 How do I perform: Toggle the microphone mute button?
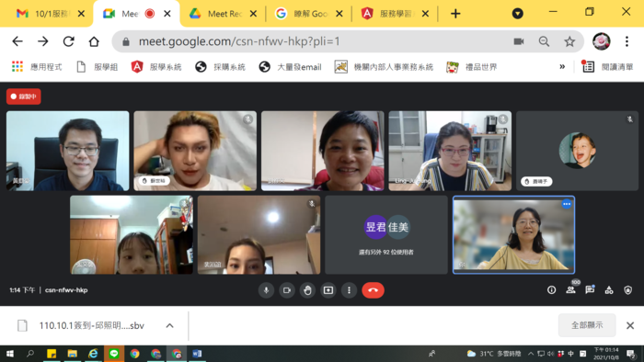coord(266,290)
